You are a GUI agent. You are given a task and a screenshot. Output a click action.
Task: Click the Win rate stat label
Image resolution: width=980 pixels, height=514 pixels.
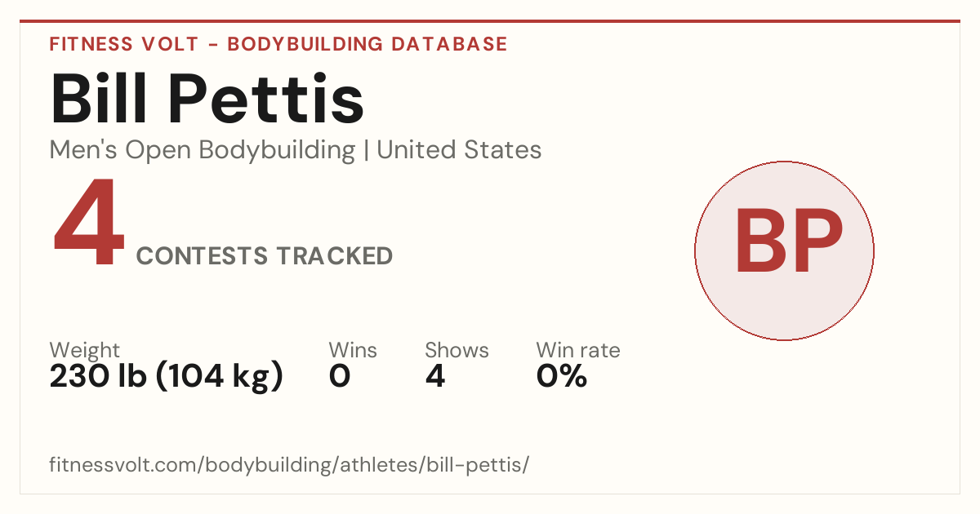[x=578, y=351]
